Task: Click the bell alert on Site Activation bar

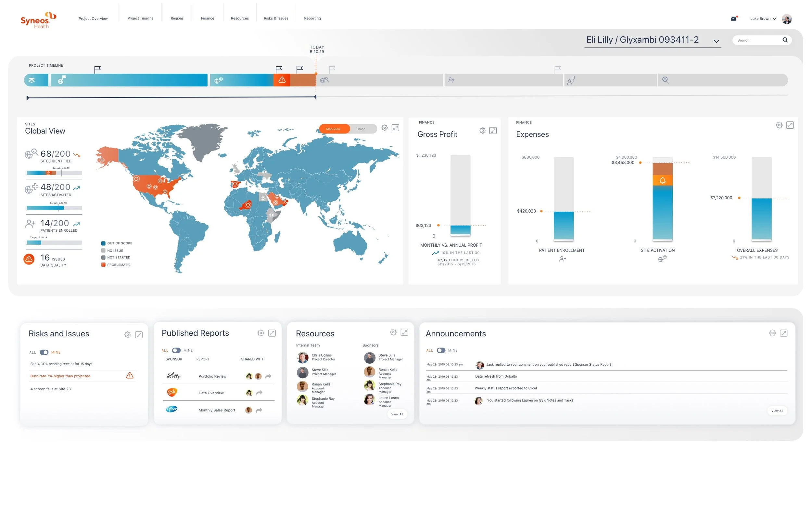Action: pos(662,180)
